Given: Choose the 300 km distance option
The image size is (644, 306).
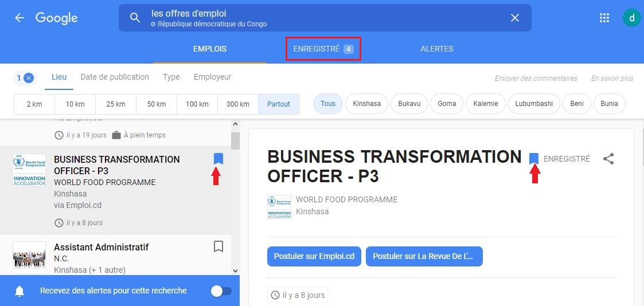Looking at the screenshot, I should coord(238,104).
